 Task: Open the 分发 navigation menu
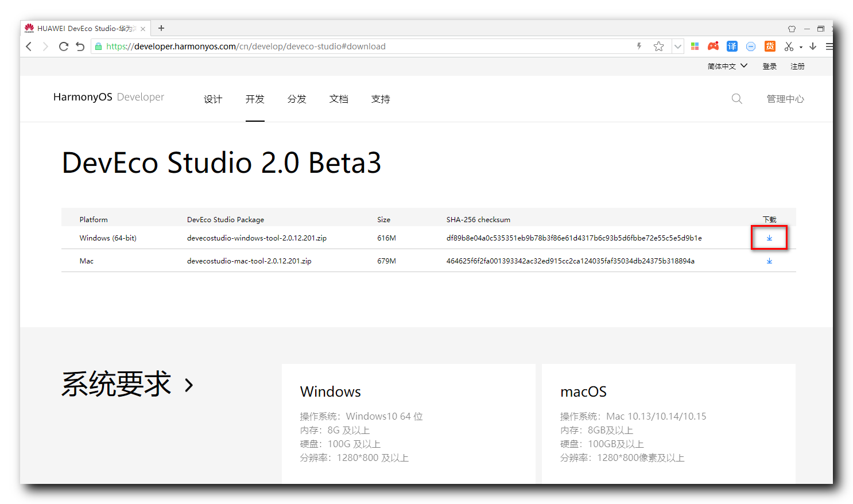click(x=297, y=99)
